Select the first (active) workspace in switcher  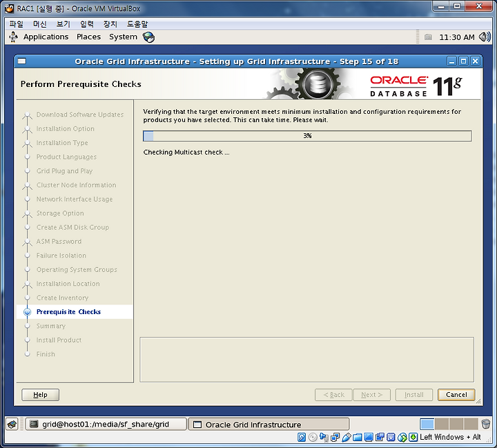pyautogui.click(x=427, y=424)
